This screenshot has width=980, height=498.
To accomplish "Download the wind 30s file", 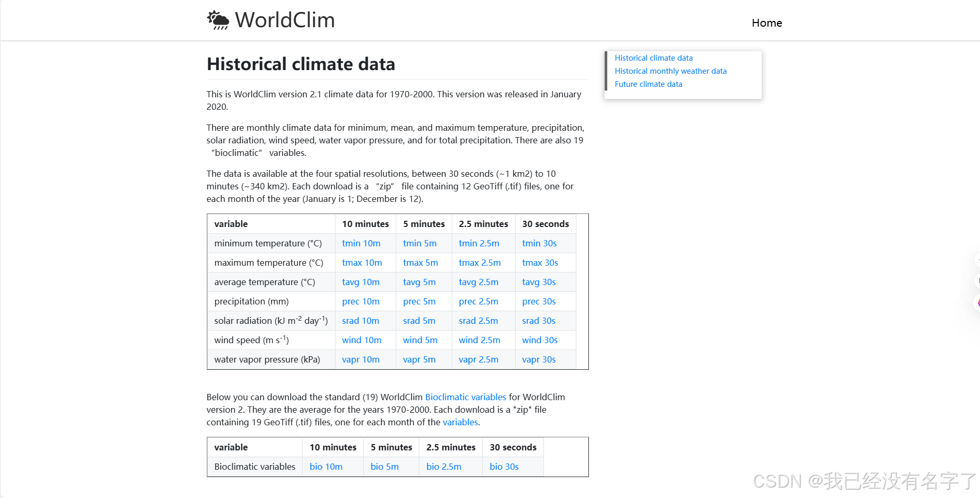I will pyautogui.click(x=540, y=340).
